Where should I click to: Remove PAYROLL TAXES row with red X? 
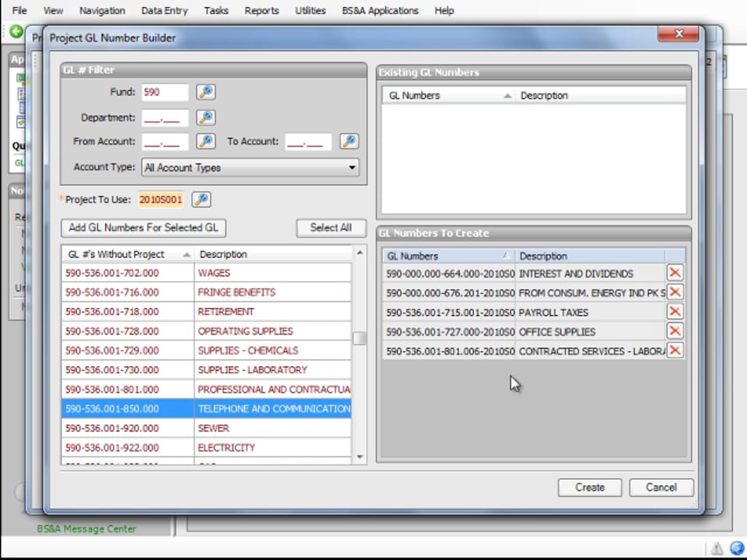click(x=675, y=311)
